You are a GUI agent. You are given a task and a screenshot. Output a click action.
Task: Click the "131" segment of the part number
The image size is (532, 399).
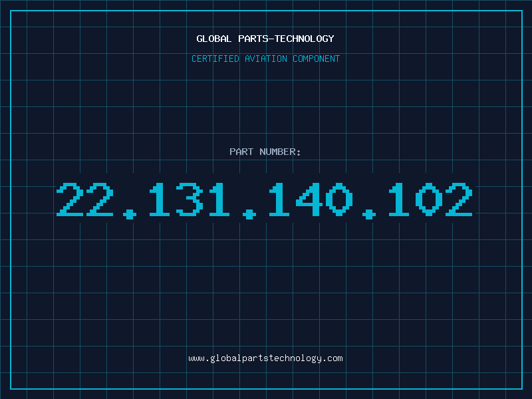tap(190, 199)
